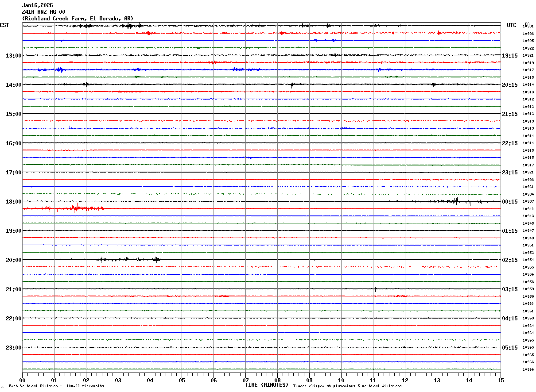Click the Richland Creek Farm location label
The height and width of the screenshot is (392, 536).
click(78, 19)
